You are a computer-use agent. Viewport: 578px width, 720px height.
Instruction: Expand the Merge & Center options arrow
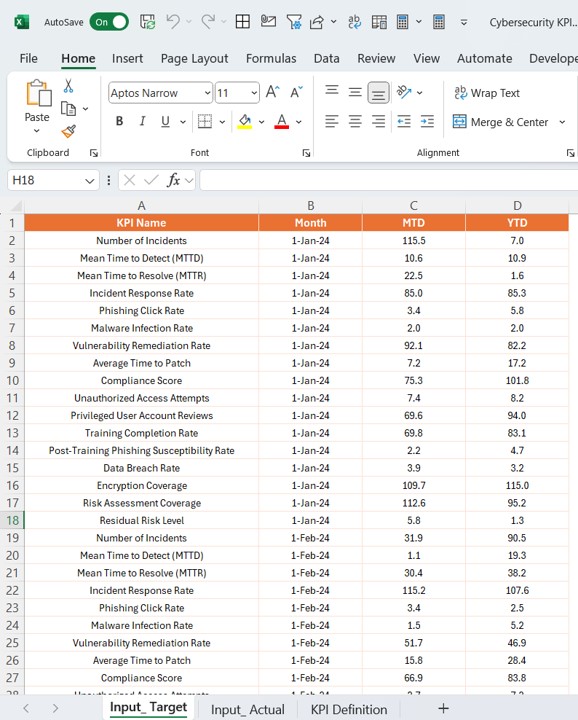click(562, 122)
